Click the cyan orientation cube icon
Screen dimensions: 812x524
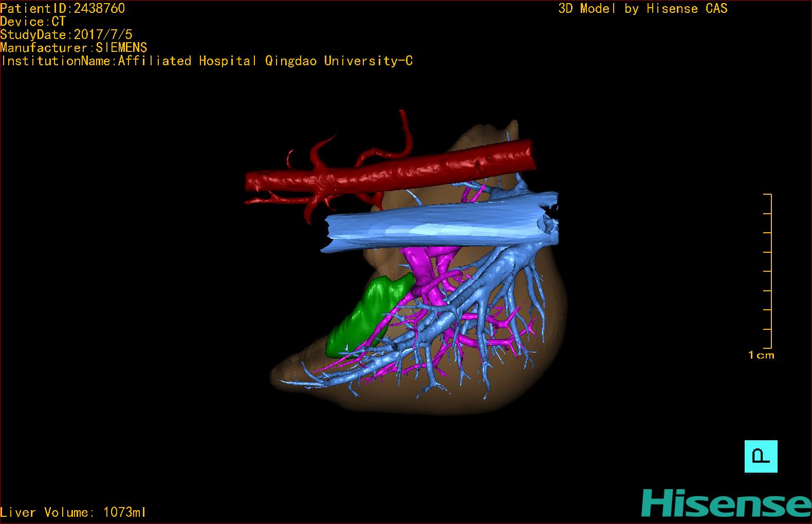pyautogui.click(x=761, y=456)
